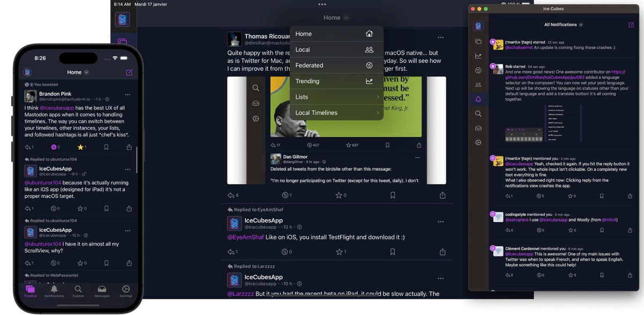Open trending chart icon in Mac window sidebar

point(478,56)
